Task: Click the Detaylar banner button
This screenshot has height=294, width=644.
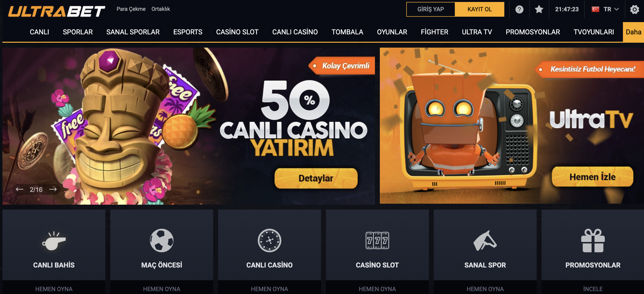Action: point(316,178)
